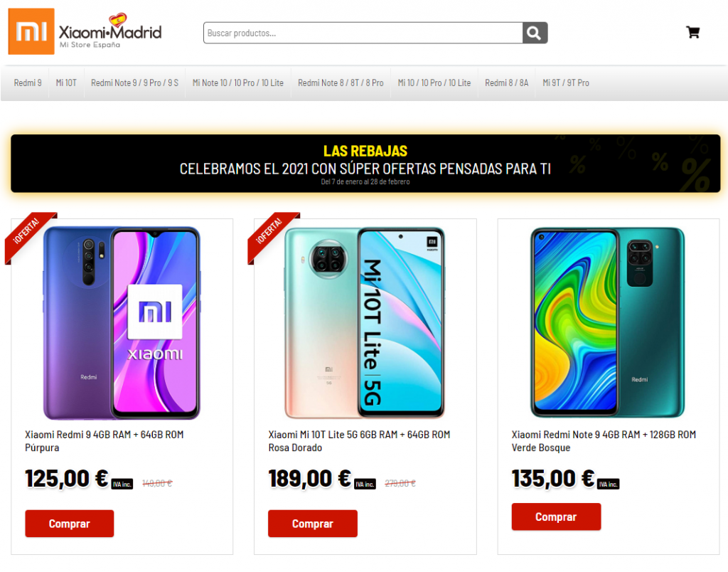This screenshot has height=572, width=728.
Task: Click the OFERTA ribbon on Redmi 9
Action: 29,236
